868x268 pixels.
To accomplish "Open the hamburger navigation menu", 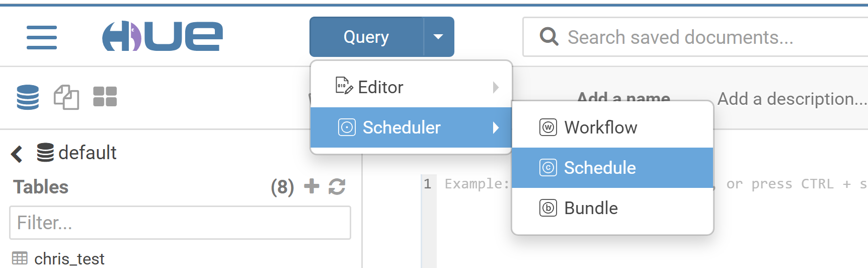I will [41, 37].
